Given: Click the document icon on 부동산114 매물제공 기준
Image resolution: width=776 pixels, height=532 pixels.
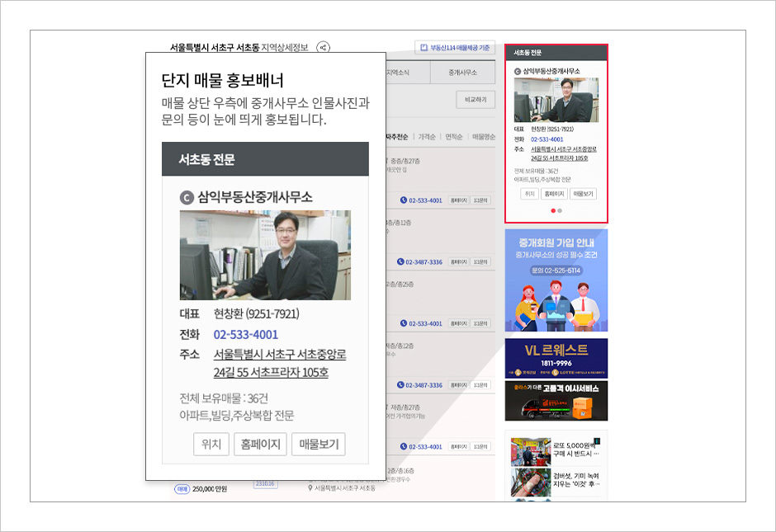Looking at the screenshot, I should 423,46.
